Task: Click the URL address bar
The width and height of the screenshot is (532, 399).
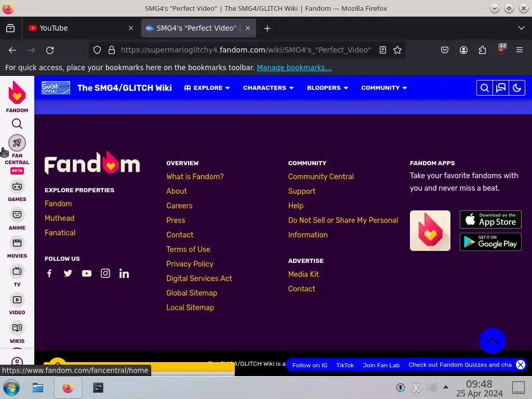Action: (x=246, y=50)
